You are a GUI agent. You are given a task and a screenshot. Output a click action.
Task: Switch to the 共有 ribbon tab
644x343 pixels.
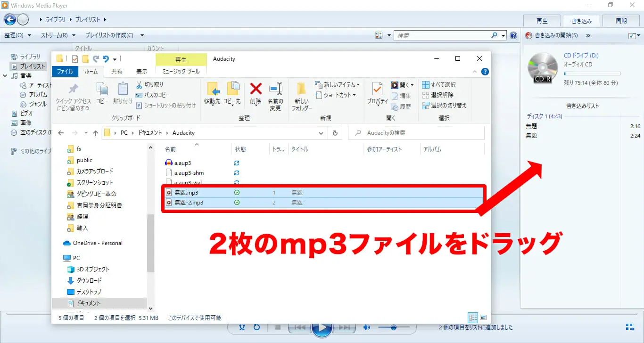[116, 72]
